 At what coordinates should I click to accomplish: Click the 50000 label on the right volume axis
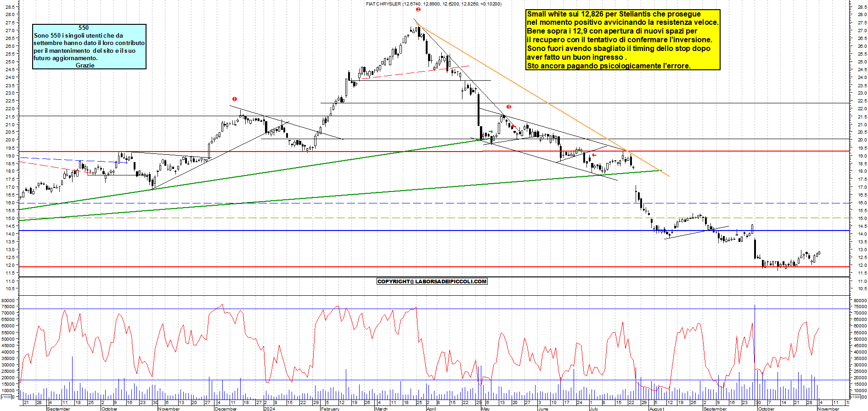(860, 339)
